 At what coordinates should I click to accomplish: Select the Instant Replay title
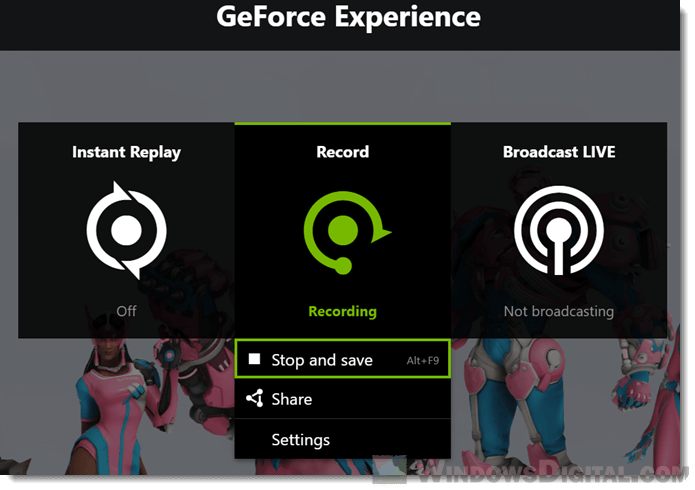pyautogui.click(x=126, y=152)
